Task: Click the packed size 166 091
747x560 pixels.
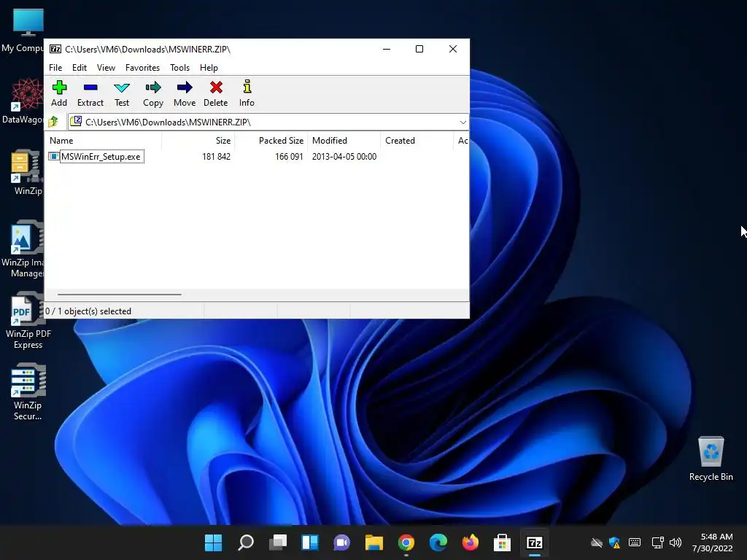Action: [289, 157]
